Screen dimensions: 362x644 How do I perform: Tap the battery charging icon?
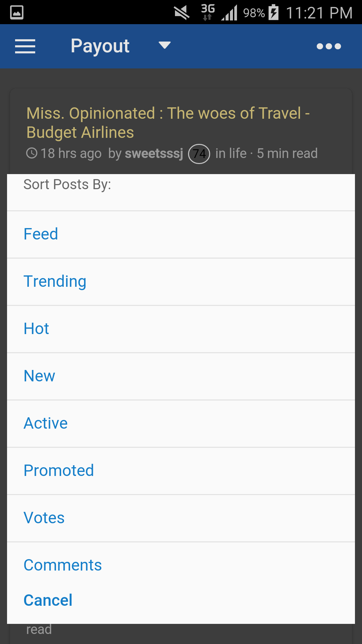pyautogui.click(x=274, y=13)
